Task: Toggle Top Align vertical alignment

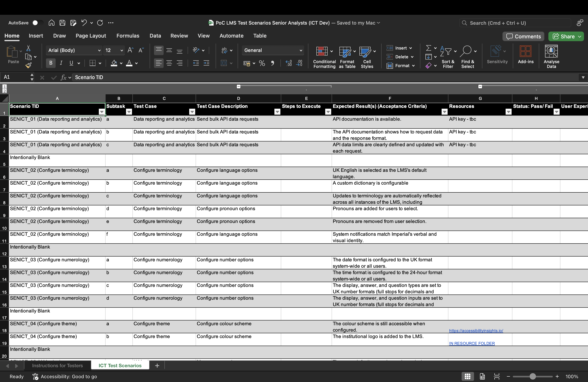Action: 159,50
